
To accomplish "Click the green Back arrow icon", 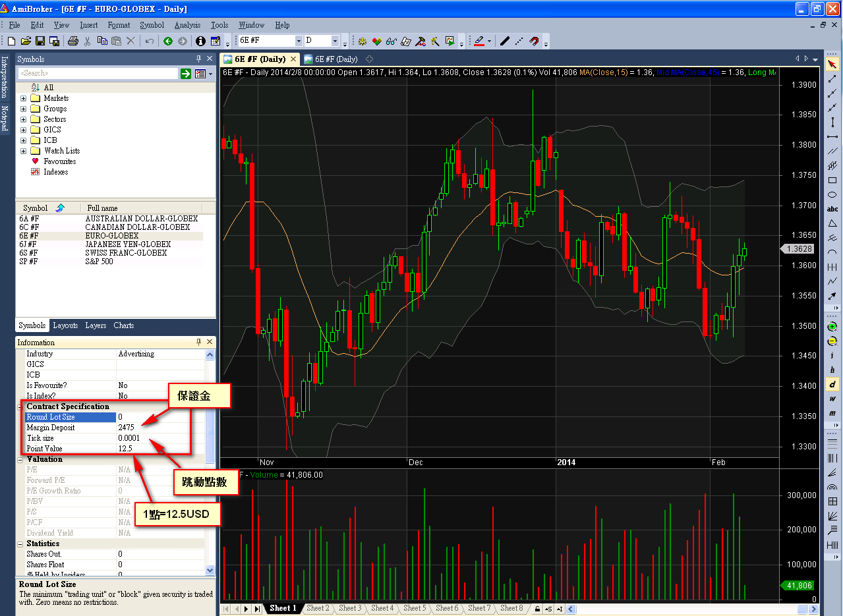I will click(168, 41).
